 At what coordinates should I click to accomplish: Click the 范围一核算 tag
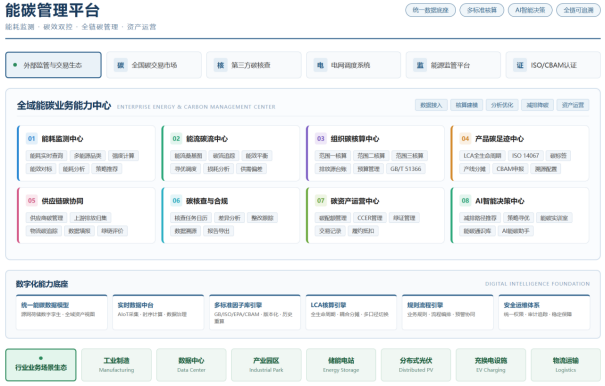(333, 156)
